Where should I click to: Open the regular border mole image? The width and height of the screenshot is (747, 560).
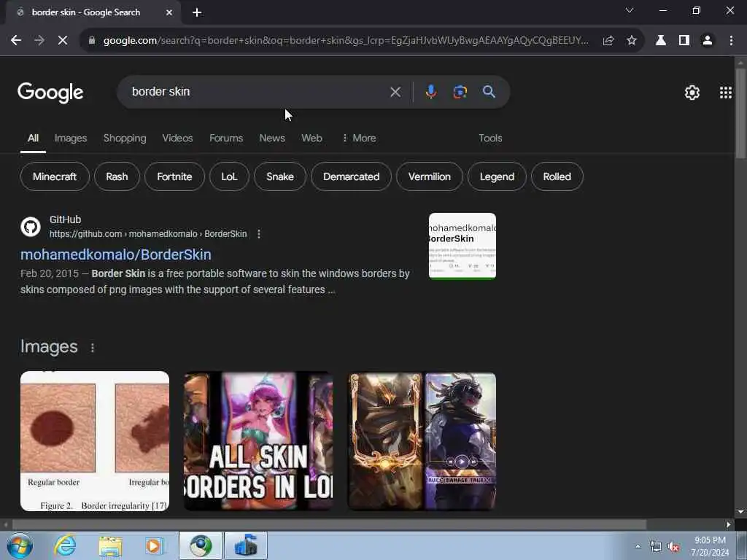click(95, 441)
